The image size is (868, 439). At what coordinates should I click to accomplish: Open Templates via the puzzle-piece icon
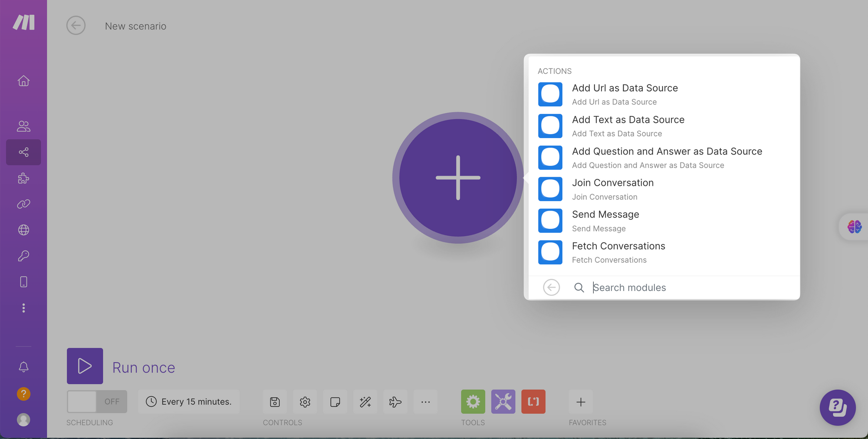click(x=23, y=178)
